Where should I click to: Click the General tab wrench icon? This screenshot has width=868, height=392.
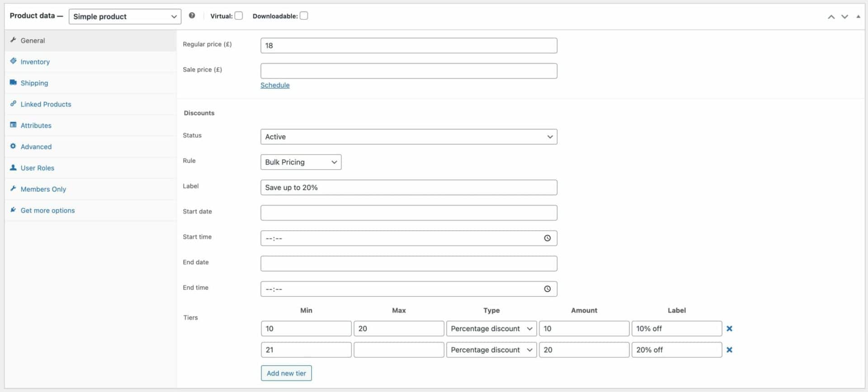tap(13, 40)
